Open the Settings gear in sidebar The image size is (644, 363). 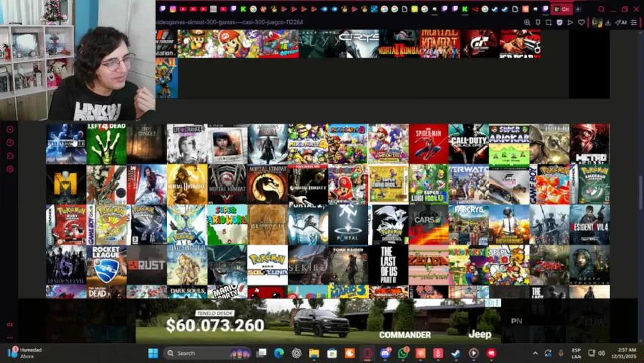(10, 169)
